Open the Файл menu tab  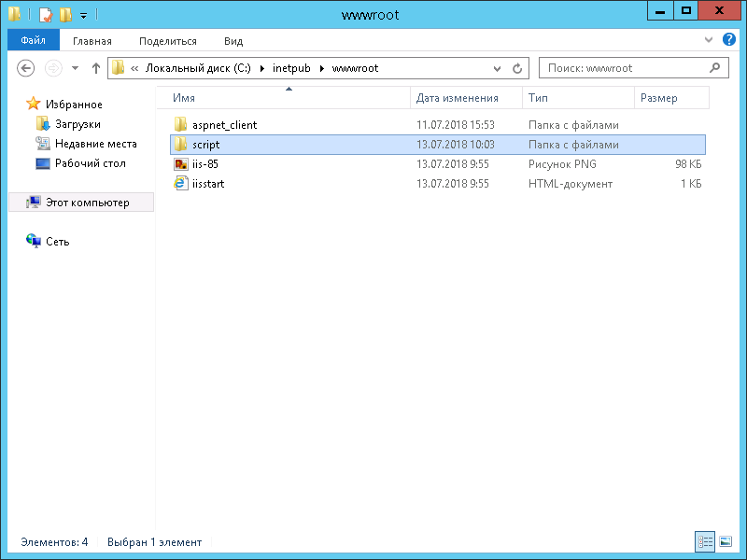[33, 41]
